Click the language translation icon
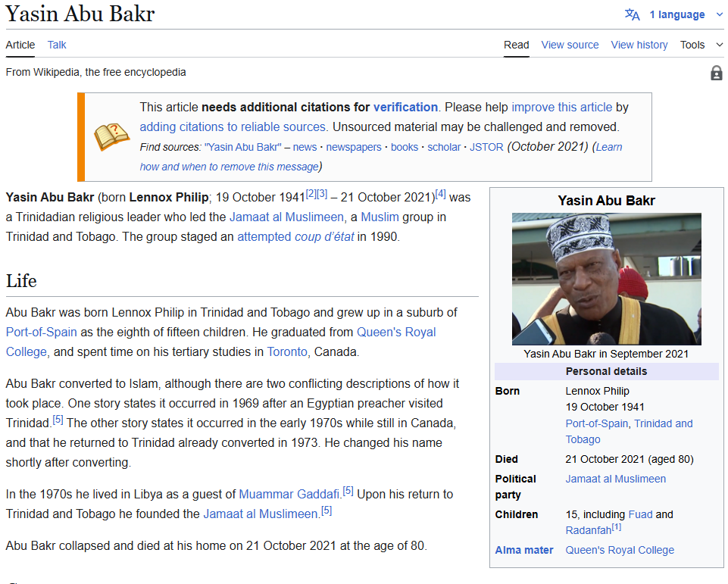 [x=632, y=15]
